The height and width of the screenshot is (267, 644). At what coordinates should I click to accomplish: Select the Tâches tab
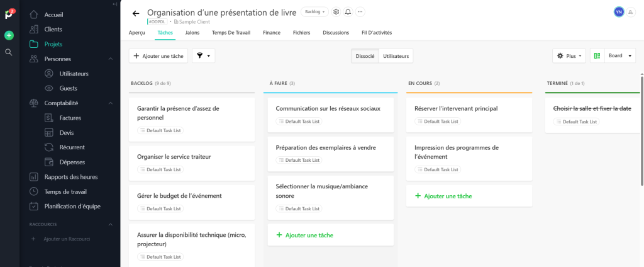pyautogui.click(x=165, y=33)
